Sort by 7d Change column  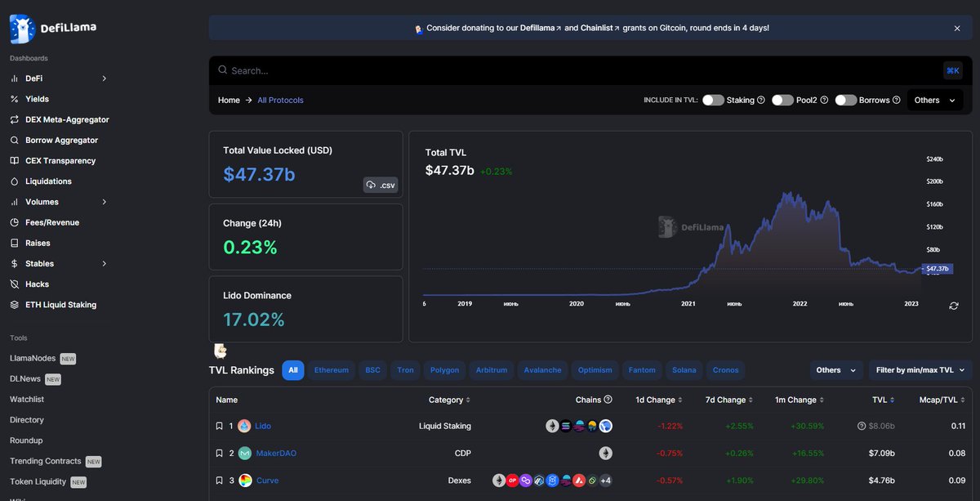(x=730, y=400)
